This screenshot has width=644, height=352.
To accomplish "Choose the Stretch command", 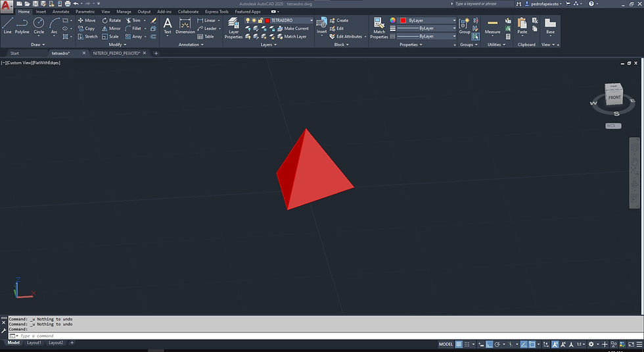I will (87, 37).
